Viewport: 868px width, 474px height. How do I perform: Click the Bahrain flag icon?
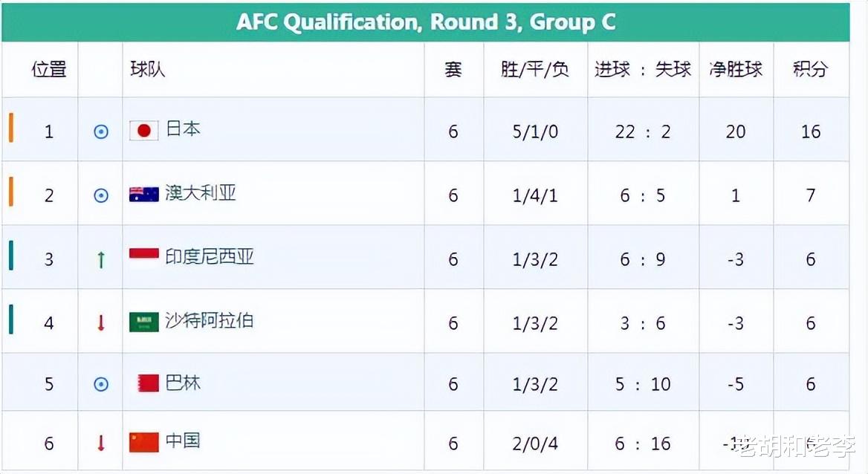149,383
